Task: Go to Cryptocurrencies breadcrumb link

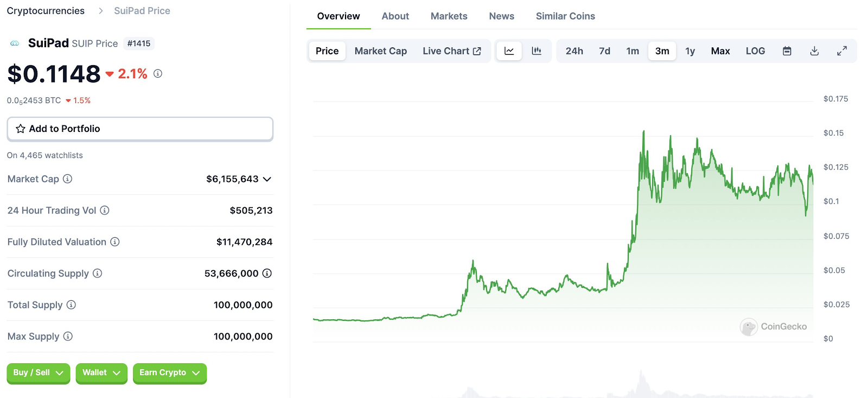Action: (x=46, y=11)
